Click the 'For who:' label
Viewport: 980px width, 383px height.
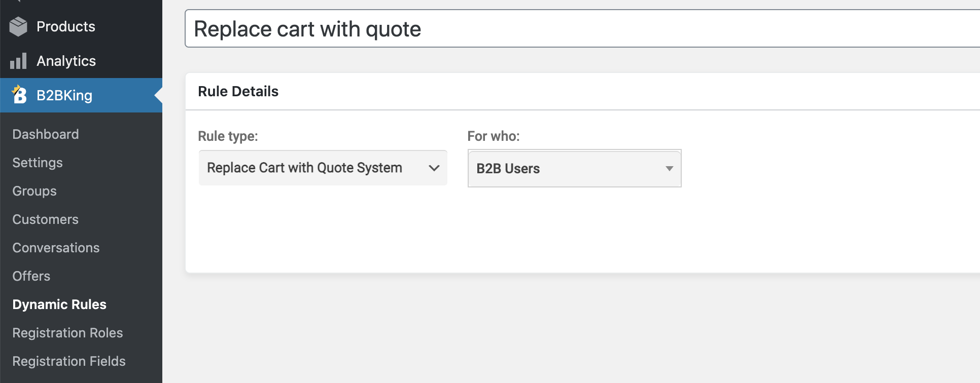(494, 136)
